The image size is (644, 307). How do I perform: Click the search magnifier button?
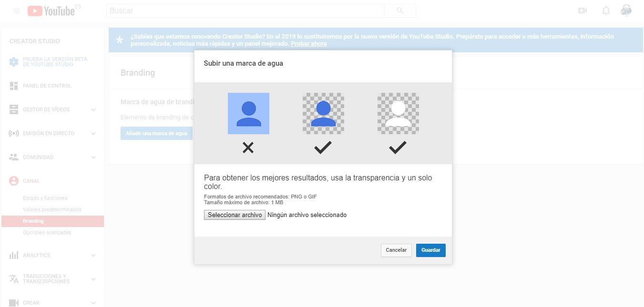click(x=400, y=10)
